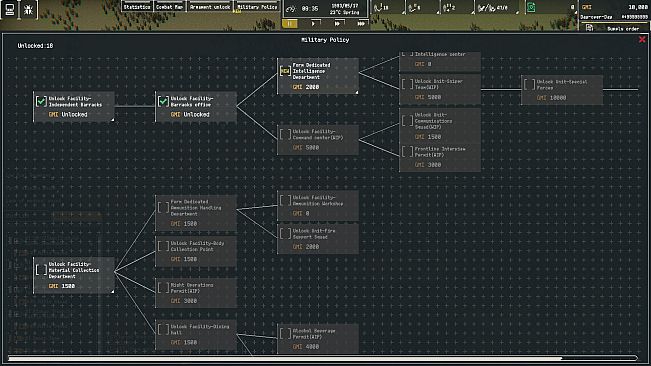
Task: Check the Intelligence center policy box
Action: (407, 54)
